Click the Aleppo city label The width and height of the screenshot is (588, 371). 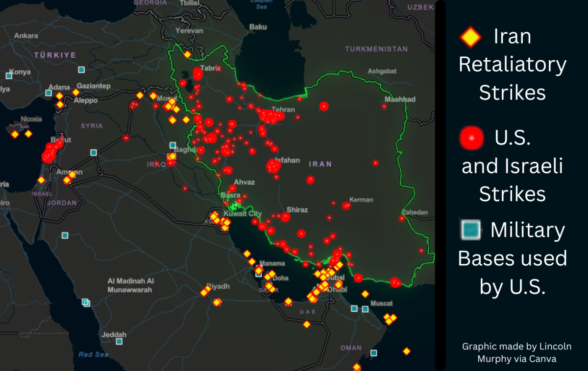tap(85, 100)
